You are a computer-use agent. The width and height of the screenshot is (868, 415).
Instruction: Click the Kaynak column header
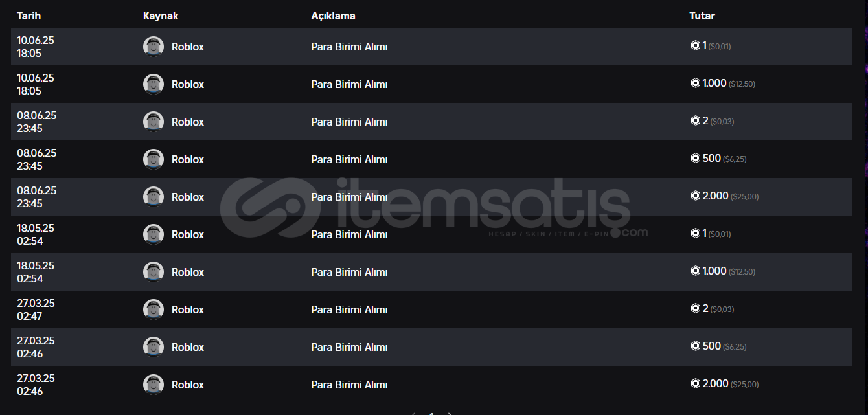pyautogui.click(x=161, y=16)
